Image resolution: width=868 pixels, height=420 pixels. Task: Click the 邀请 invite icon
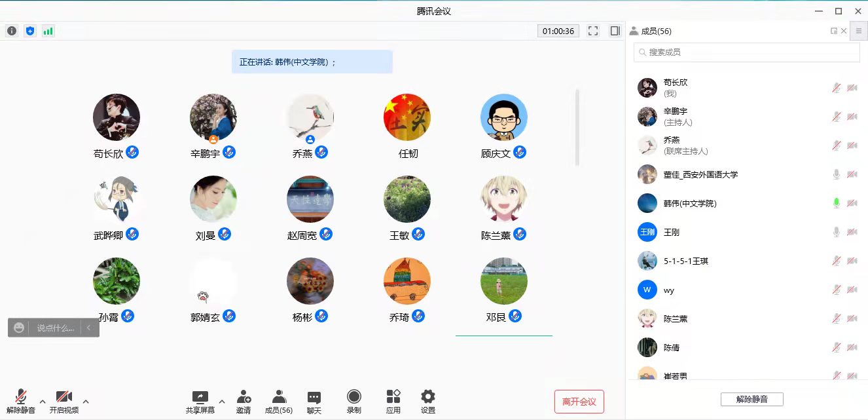point(244,402)
